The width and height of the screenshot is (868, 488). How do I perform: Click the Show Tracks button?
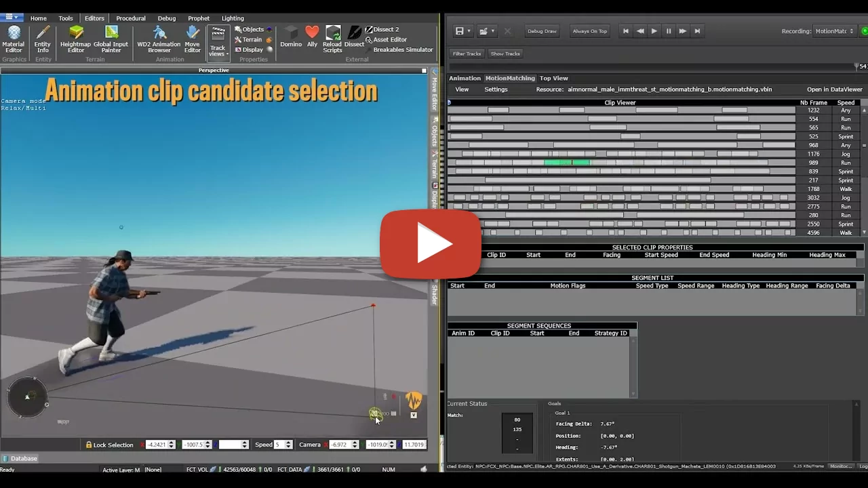click(505, 54)
